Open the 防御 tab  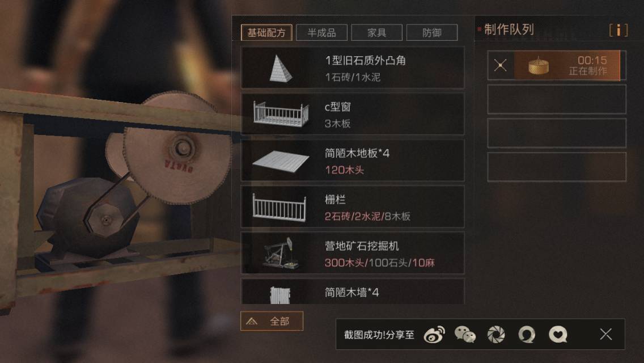(x=431, y=32)
